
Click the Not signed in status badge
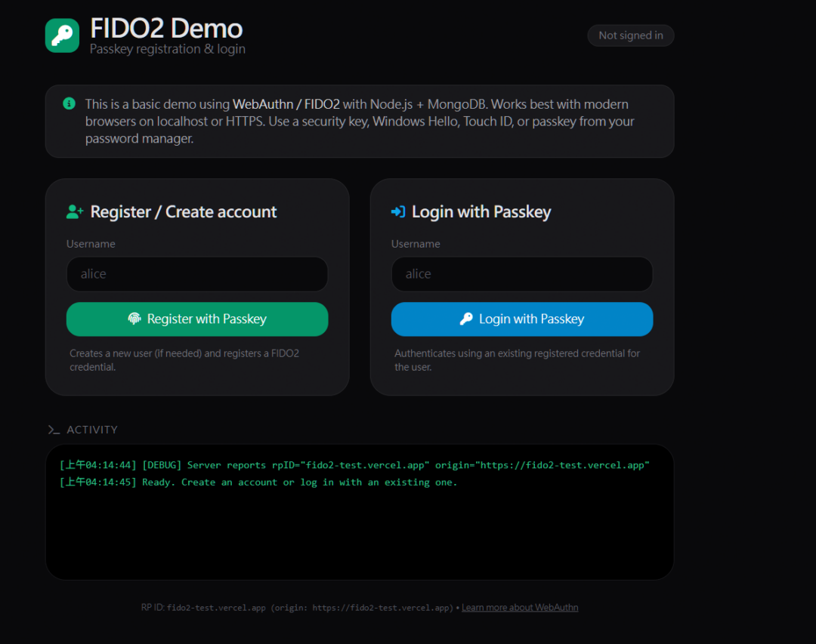pyautogui.click(x=631, y=35)
